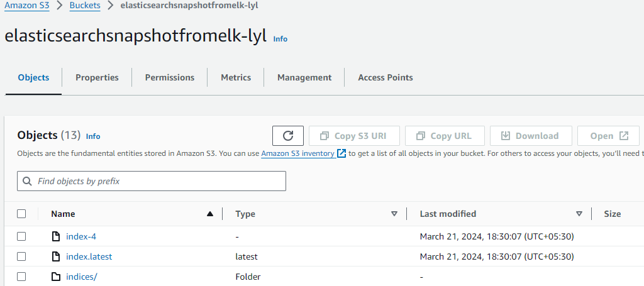The image size is (644, 286).
Task: Click the folder icon next to indices/
Action: click(56, 277)
